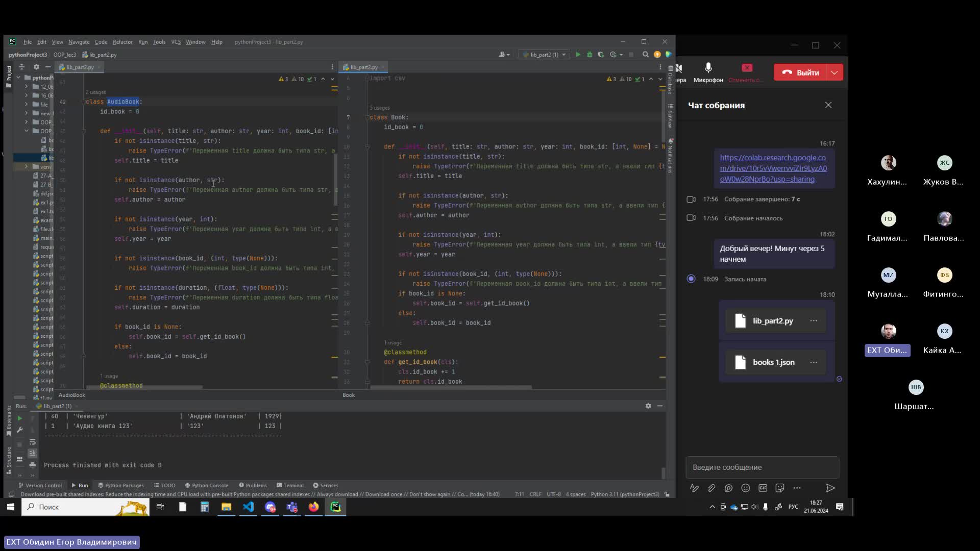The width and height of the screenshot is (980, 551).
Task: Open the Navigate menu
Action: [79, 42]
